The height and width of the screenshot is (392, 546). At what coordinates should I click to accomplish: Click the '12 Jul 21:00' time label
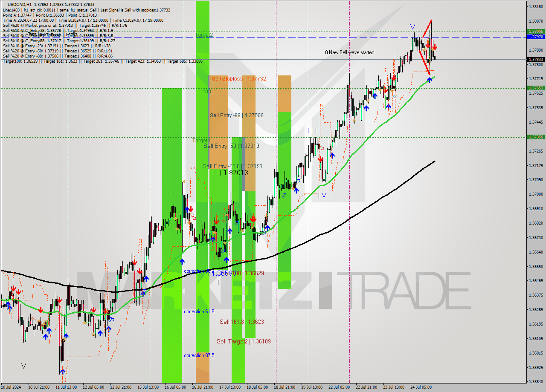(121, 388)
